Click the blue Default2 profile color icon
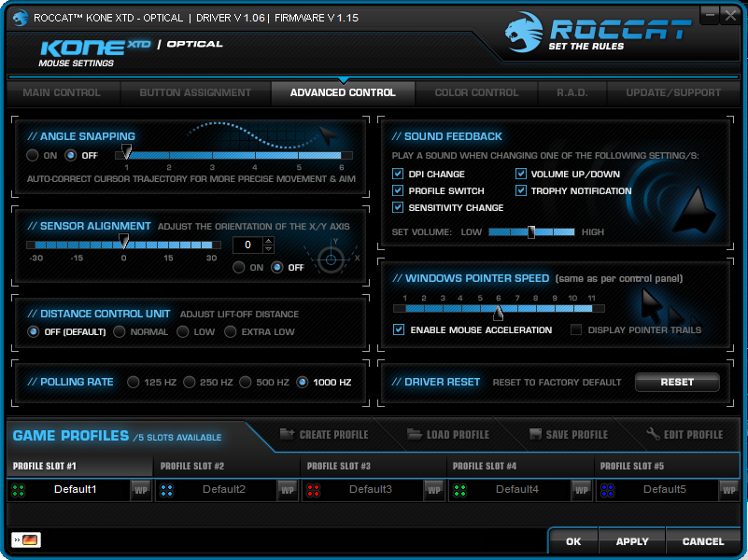This screenshot has width=748, height=560. click(164, 490)
